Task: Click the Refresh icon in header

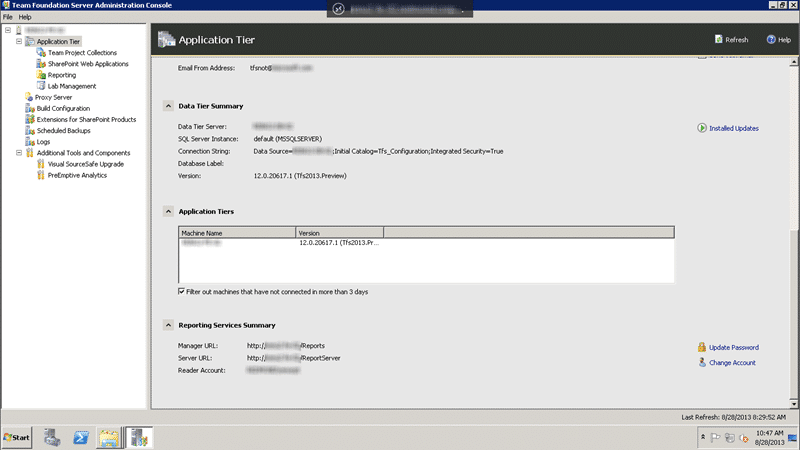Action: 718,39
